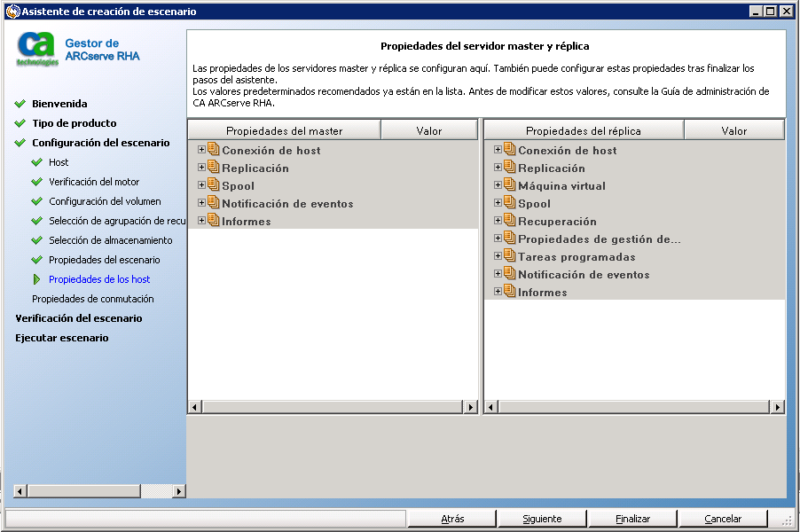
Task: Expand the Conexión de host node in master tree
Action: (200, 150)
